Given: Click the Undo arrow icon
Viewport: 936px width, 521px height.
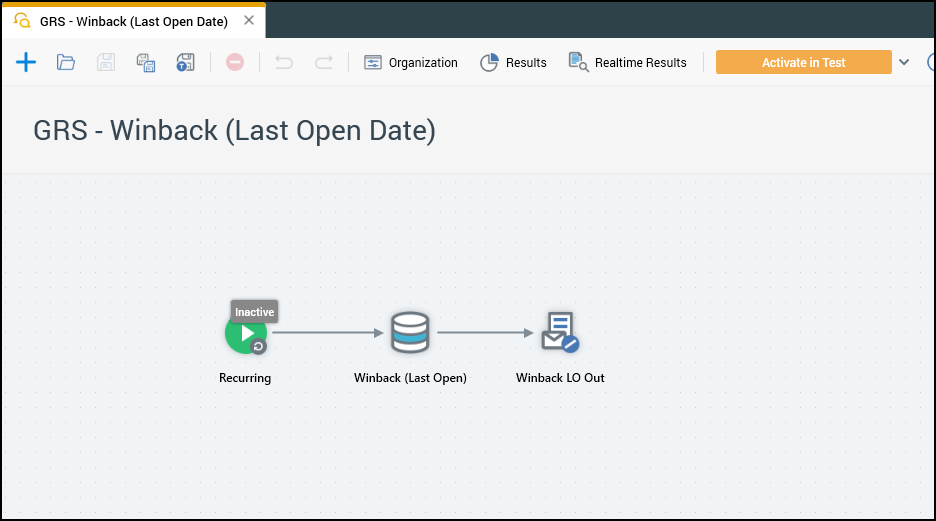Looking at the screenshot, I should [284, 62].
